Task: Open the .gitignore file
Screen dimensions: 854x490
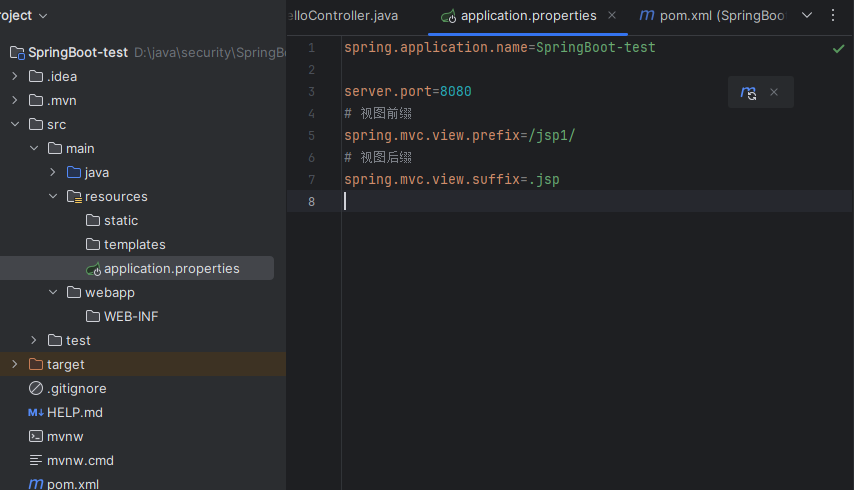Action: pyautogui.click(x=77, y=389)
